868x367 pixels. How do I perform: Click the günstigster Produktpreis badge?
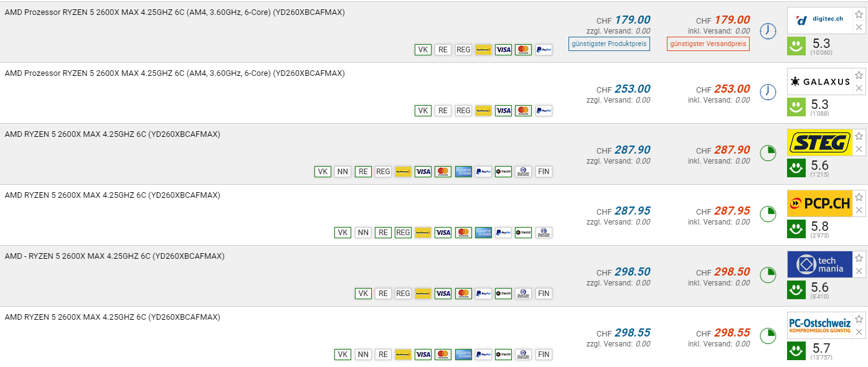609,44
